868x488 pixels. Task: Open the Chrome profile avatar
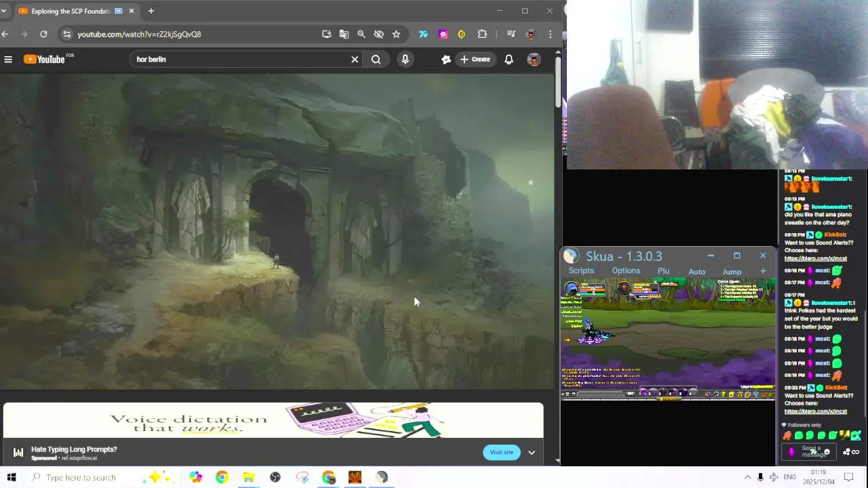(x=531, y=34)
